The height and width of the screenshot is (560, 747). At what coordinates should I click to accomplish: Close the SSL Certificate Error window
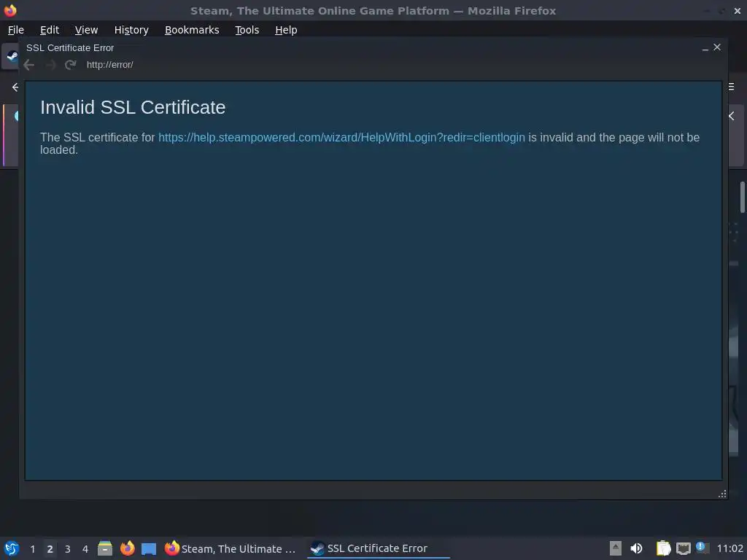pos(717,47)
